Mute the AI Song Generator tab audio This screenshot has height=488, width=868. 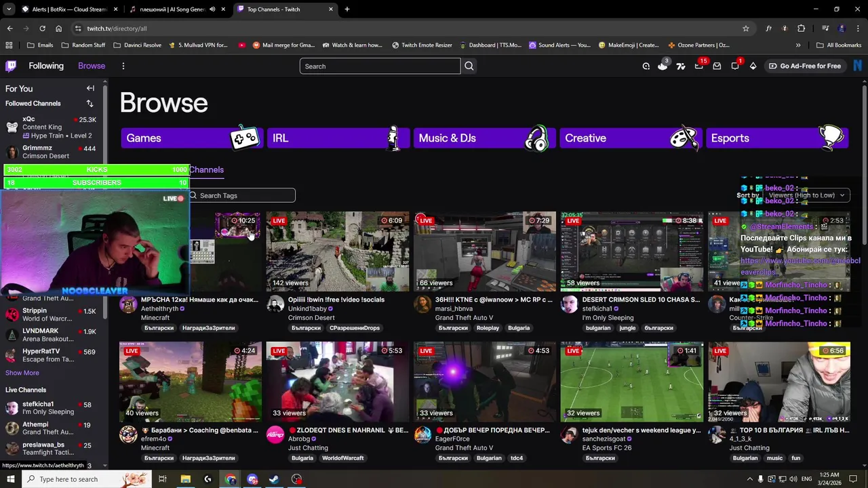click(212, 9)
